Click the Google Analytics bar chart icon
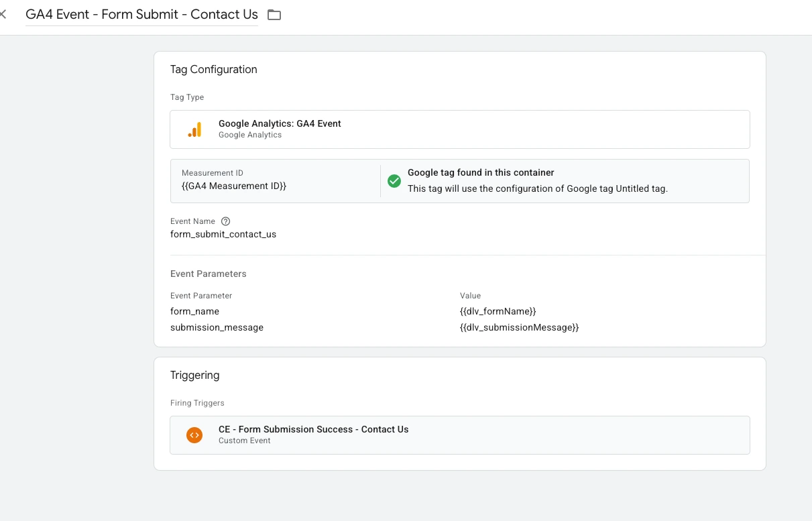The width and height of the screenshot is (812, 521). [x=194, y=129]
